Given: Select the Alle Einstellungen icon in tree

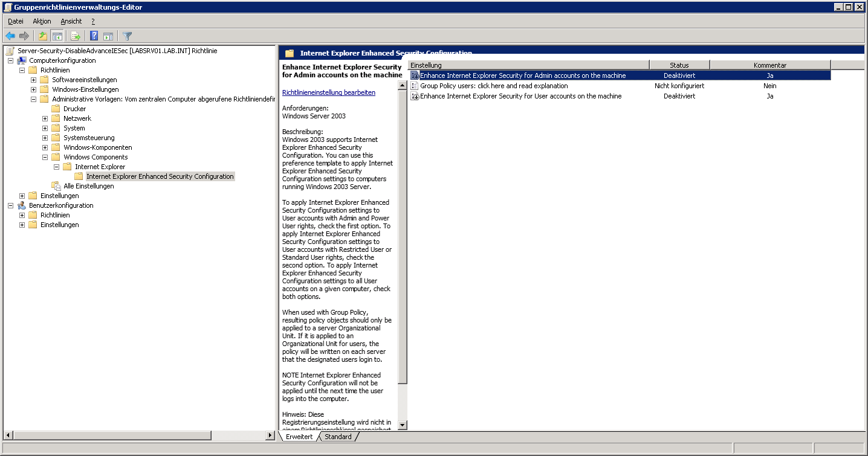Looking at the screenshot, I should click(x=56, y=186).
